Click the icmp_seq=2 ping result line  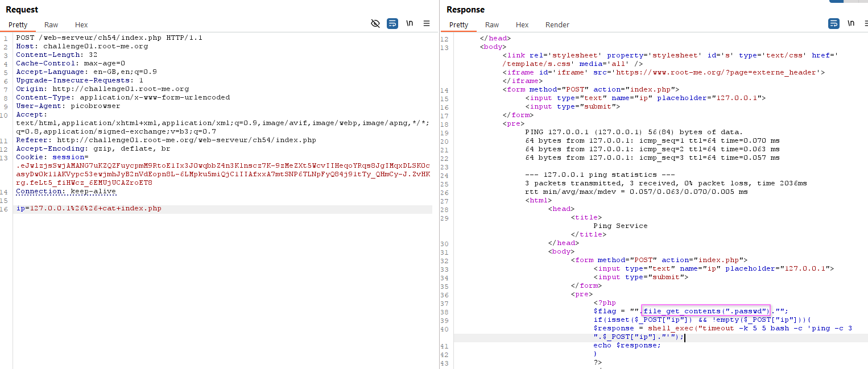(x=652, y=149)
